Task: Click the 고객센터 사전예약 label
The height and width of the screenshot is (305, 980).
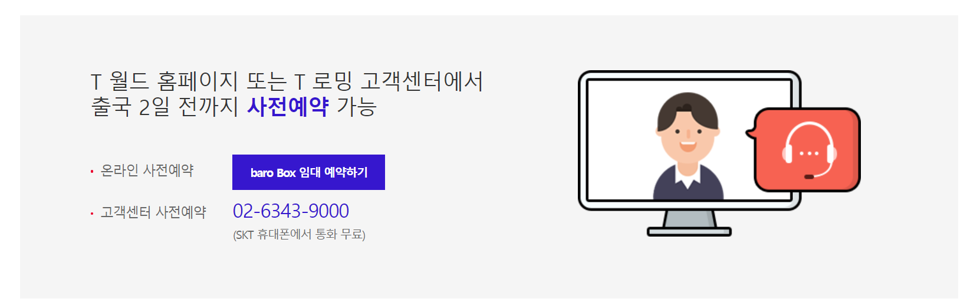Action: [x=153, y=212]
